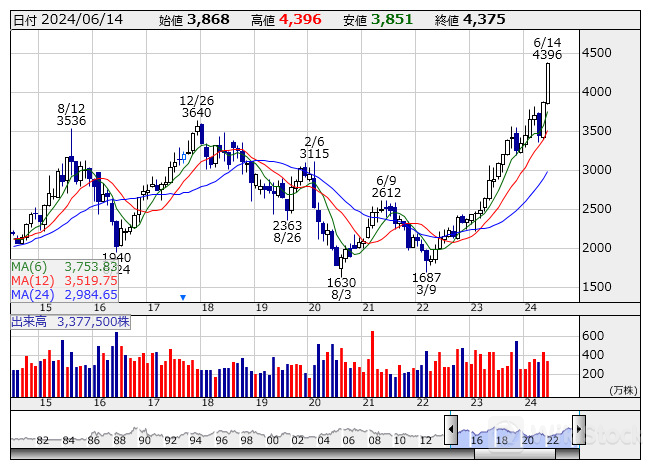
Task: Click the 12/26 peak label at 3640
Action: [x=196, y=107]
